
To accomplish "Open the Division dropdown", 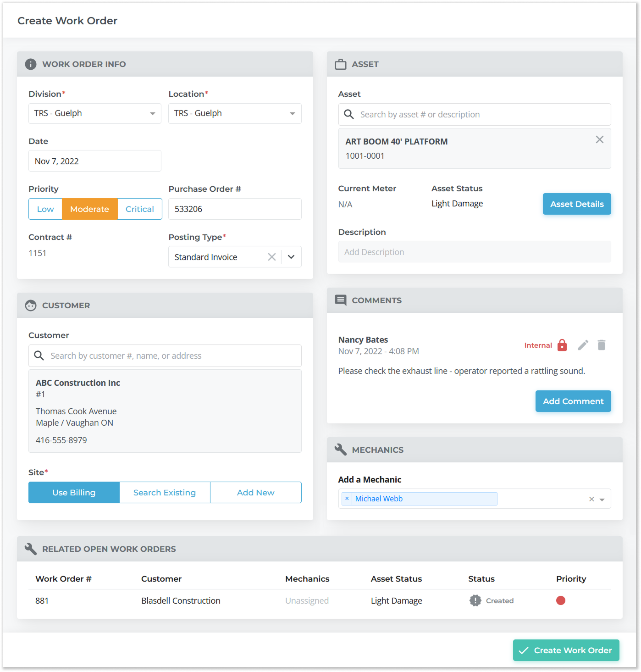I will [152, 114].
